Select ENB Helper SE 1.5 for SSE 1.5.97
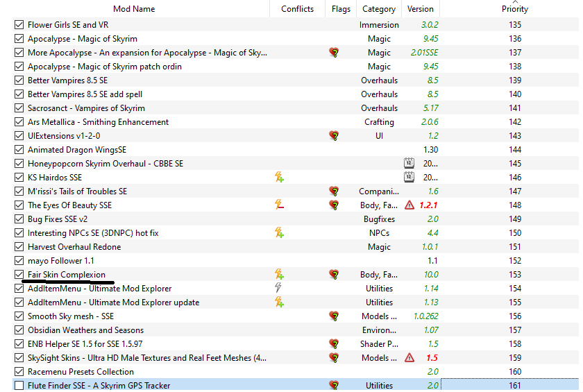Screen dimensions: 583x392 coord(85,344)
